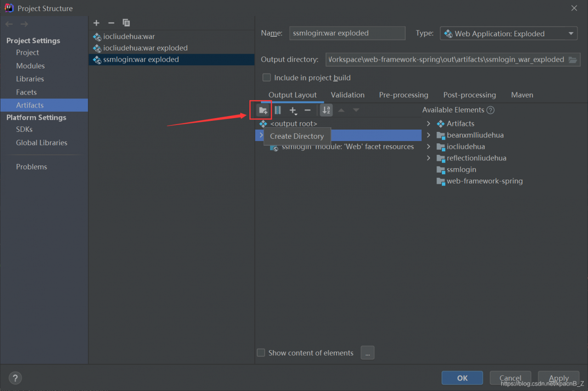Image resolution: width=588 pixels, height=391 pixels.
Task: Close the Project Structure dialog
Action: point(574,8)
